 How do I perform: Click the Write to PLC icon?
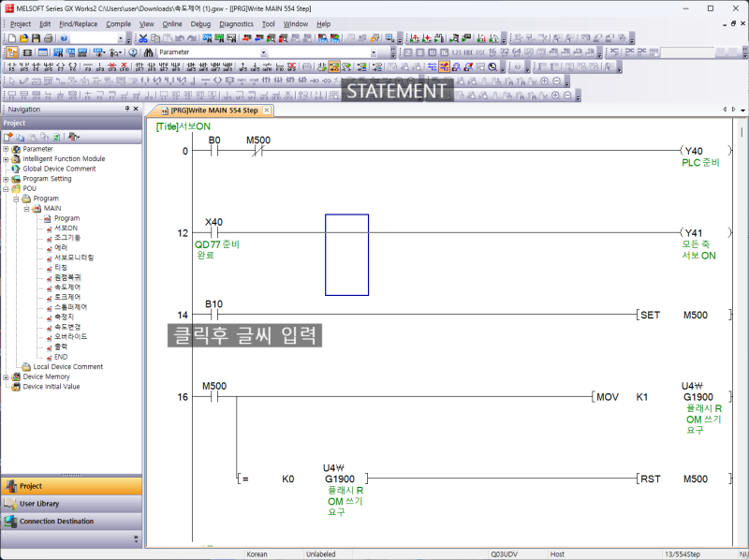[246, 38]
